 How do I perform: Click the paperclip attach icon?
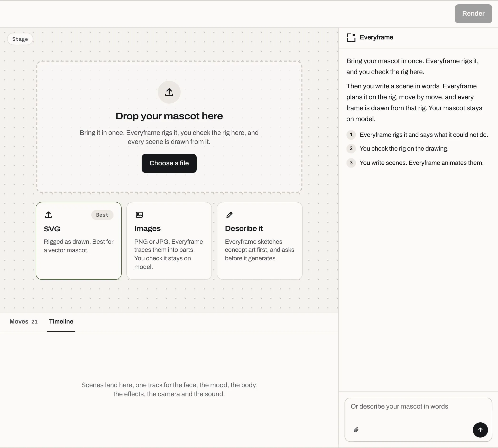tap(356, 430)
